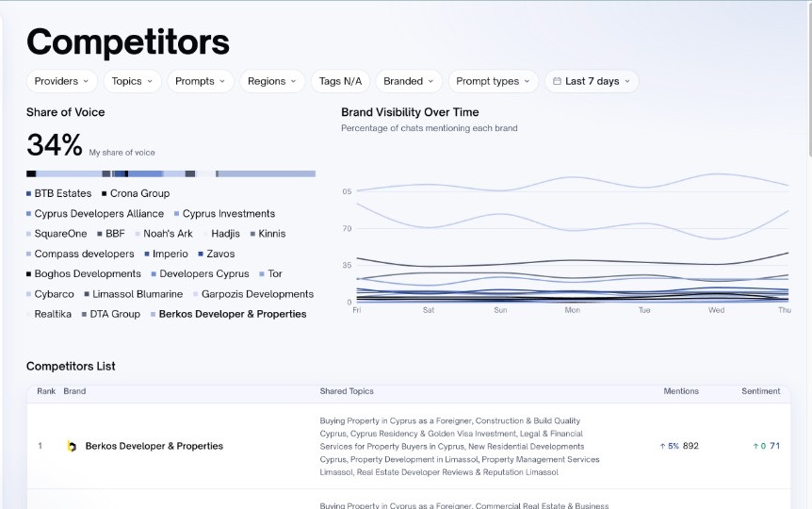Click the BTB Estates legend swatch

click(x=29, y=193)
